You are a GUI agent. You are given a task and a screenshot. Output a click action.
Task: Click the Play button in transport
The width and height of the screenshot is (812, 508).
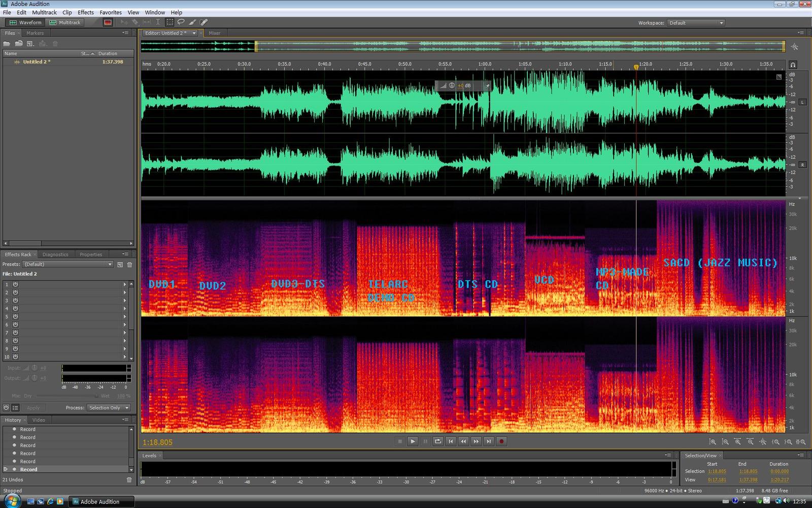click(413, 441)
